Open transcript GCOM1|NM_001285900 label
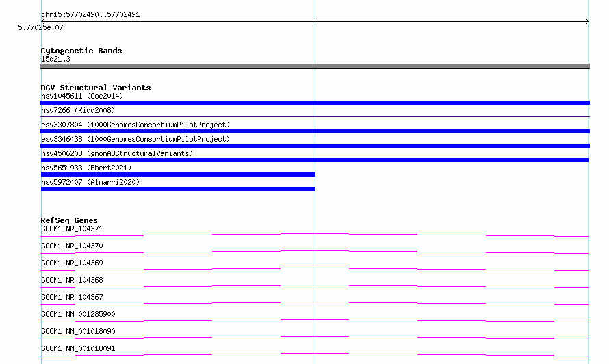This screenshot has width=609, height=364. 78,314
